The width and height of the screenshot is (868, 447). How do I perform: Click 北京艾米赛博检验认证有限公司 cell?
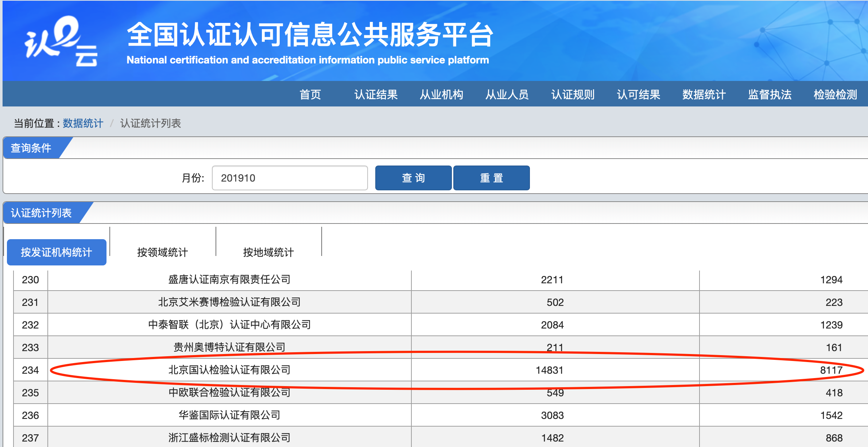229,302
